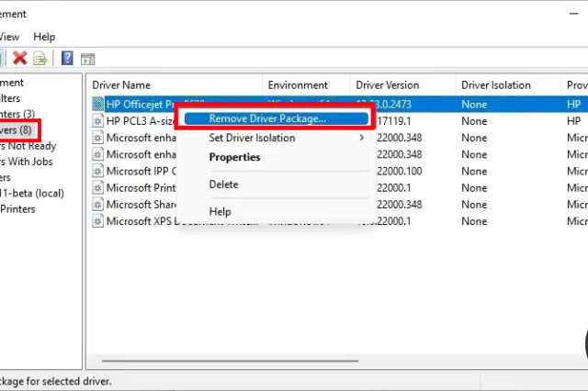Select the Drivers (8) tree node
Screen dimensions: 588x391
point(17,129)
